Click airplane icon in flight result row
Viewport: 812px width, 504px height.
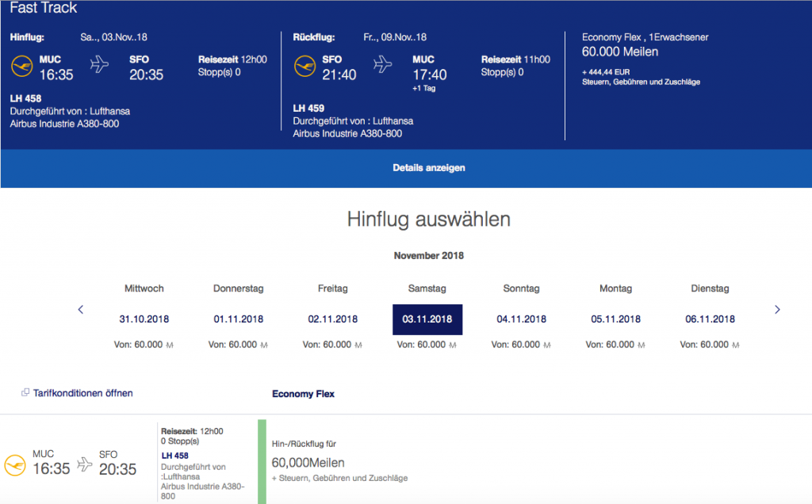(84, 464)
